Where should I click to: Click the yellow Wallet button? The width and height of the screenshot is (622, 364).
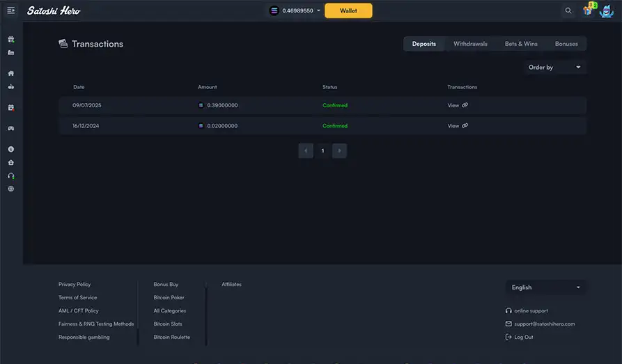pyautogui.click(x=348, y=10)
